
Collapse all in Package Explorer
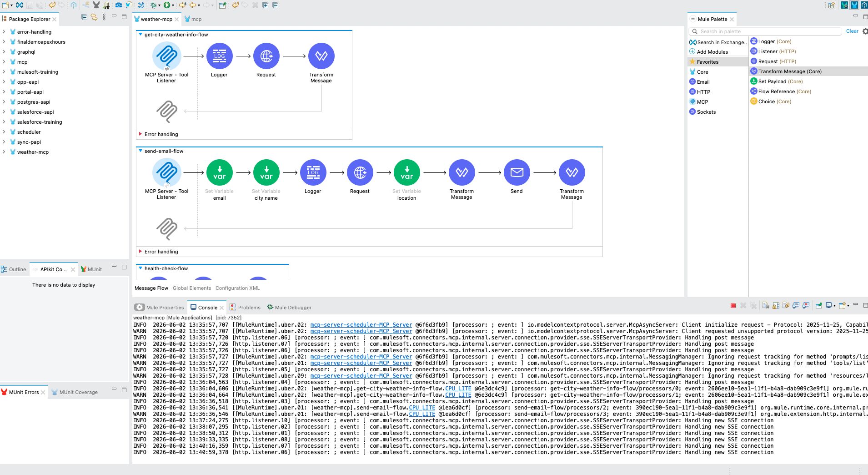point(84,17)
